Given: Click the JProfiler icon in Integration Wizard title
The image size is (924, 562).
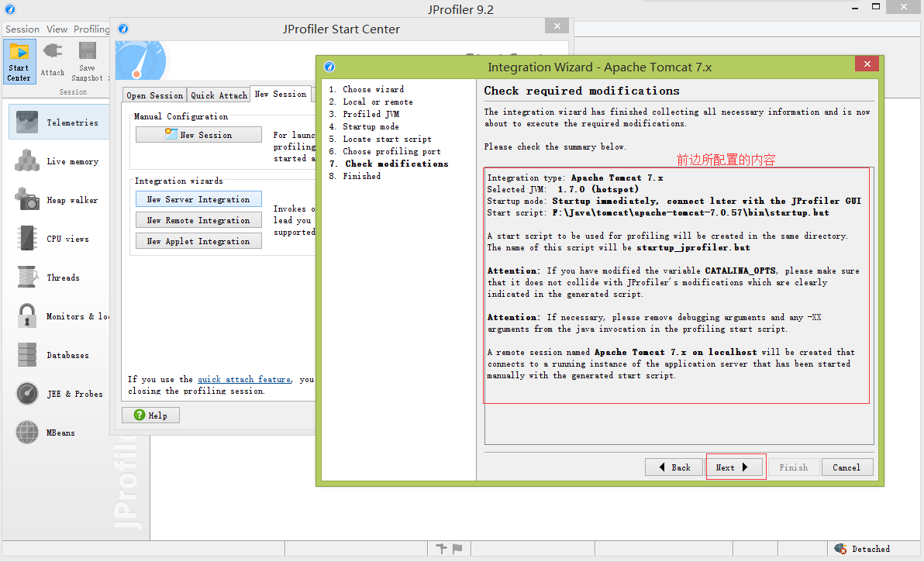Looking at the screenshot, I should click(x=330, y=67).
